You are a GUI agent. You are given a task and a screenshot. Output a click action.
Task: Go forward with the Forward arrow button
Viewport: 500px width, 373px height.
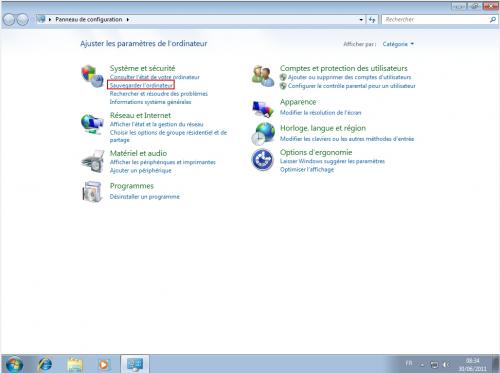click(x=22, y=20)
